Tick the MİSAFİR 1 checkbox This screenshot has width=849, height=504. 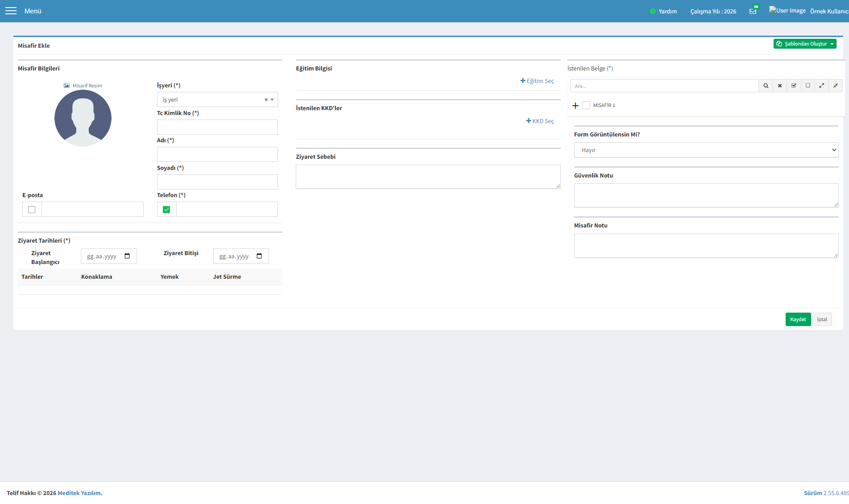[586, 105]
